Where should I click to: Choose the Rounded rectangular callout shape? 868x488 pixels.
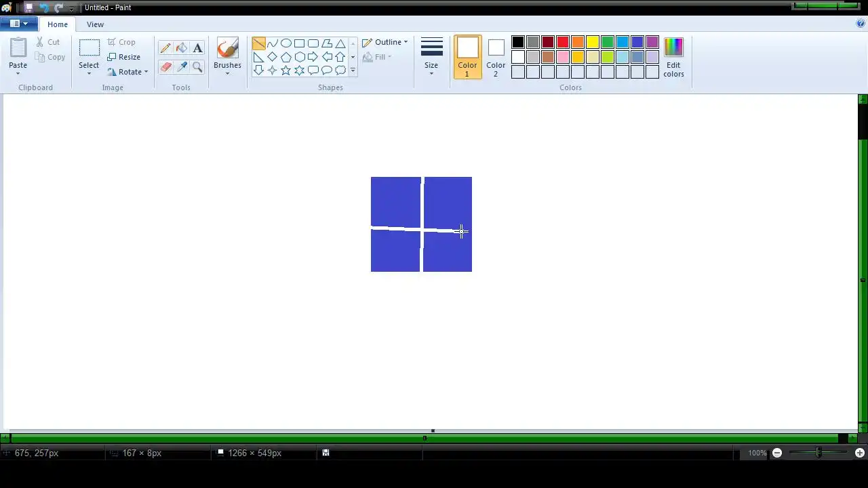point(313,70)
